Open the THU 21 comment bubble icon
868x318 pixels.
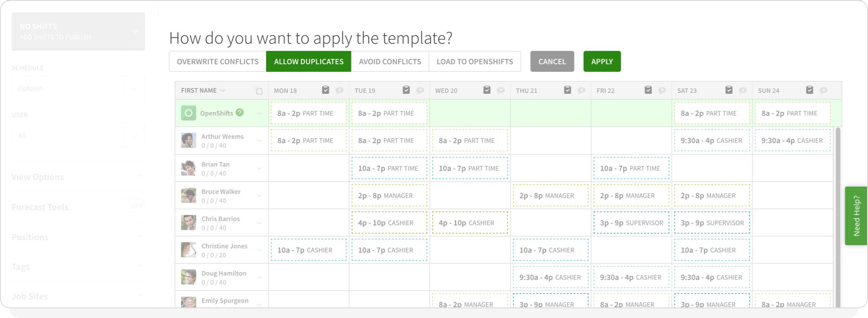pos(581,90)
